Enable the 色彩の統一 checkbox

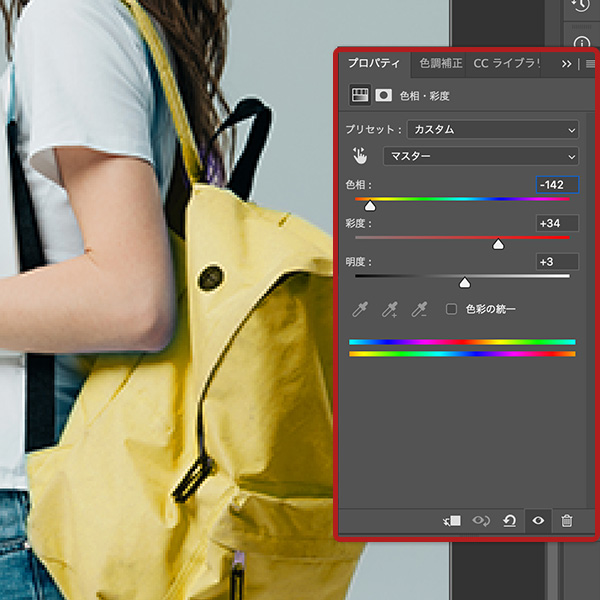pyautogui.click(x=452, y=309)
